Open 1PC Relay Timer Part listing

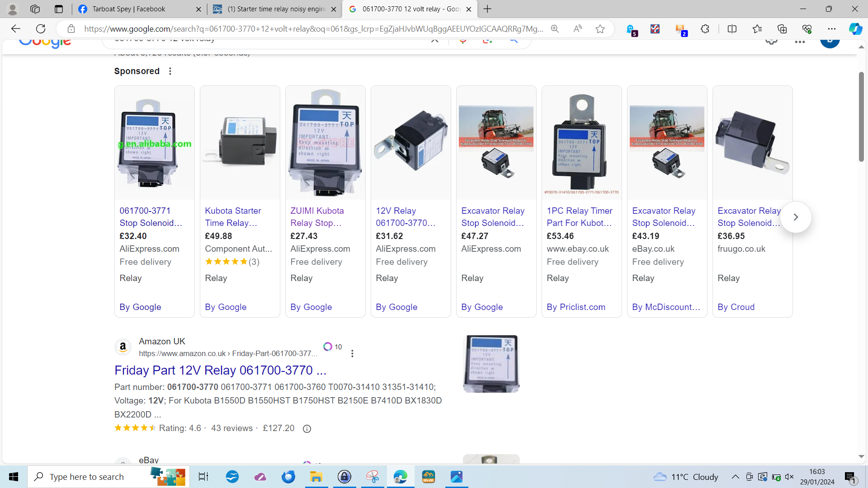580,217
